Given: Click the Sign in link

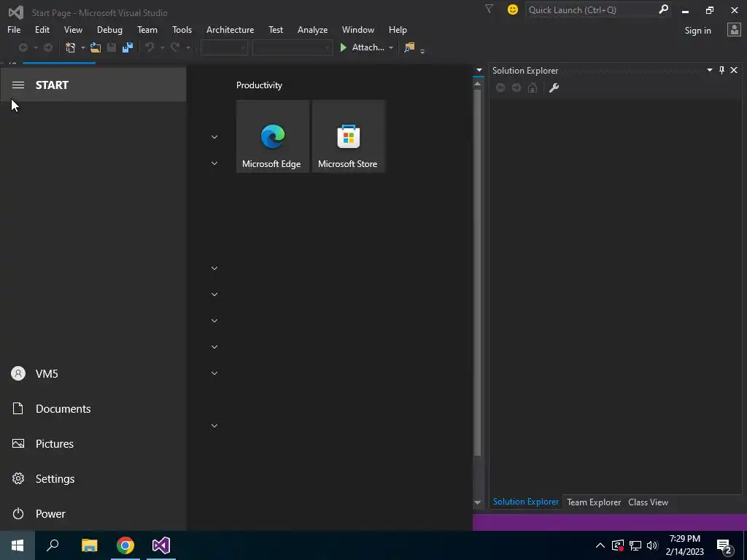Looking at the screenshot, I should click(x=697, y=31).
